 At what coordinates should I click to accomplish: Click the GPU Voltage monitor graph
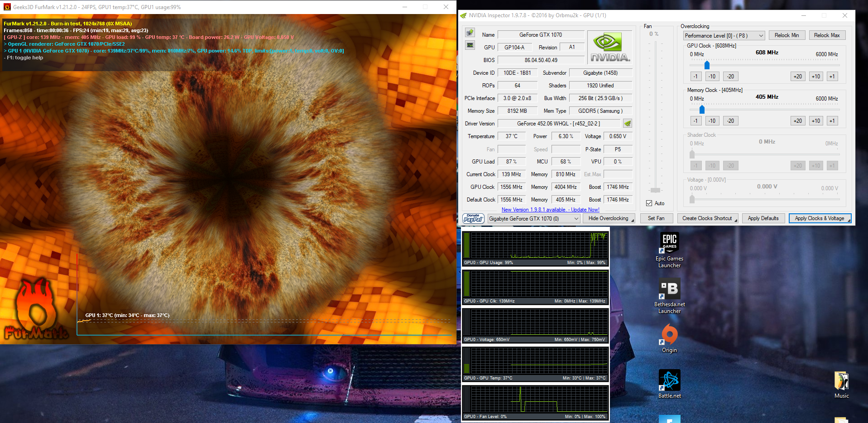click(535, 325)
